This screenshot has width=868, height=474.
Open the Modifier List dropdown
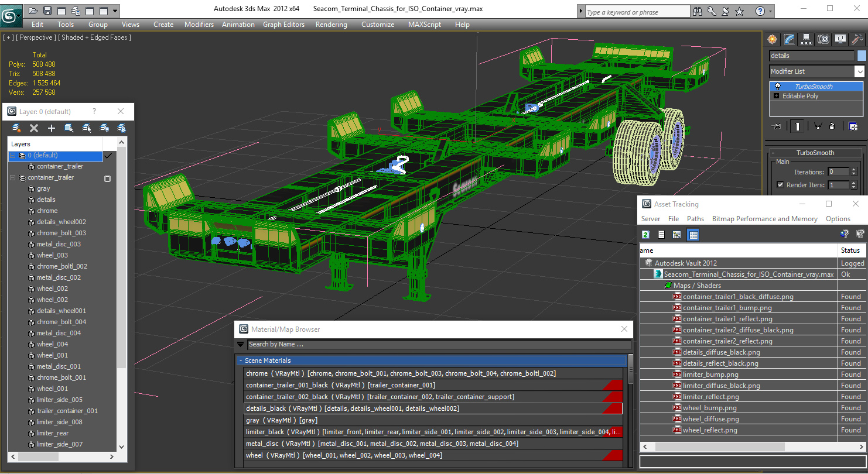tap(859, 71)
